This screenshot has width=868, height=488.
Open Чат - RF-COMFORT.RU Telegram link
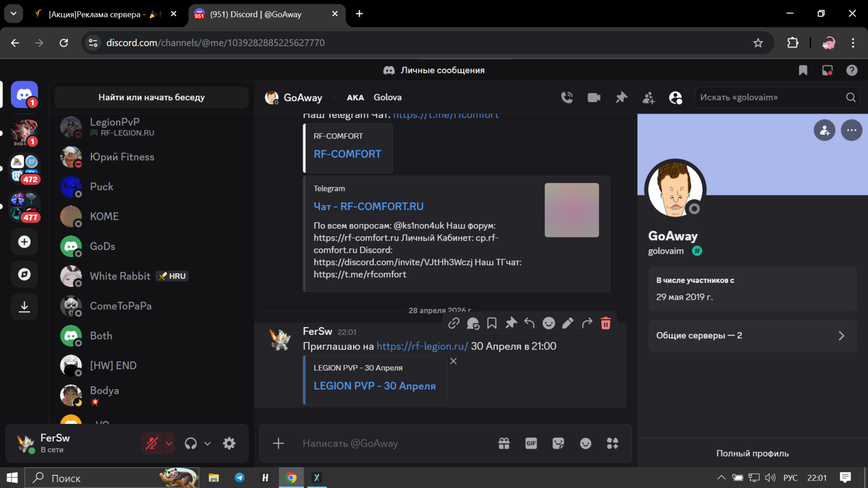[369, 207]
